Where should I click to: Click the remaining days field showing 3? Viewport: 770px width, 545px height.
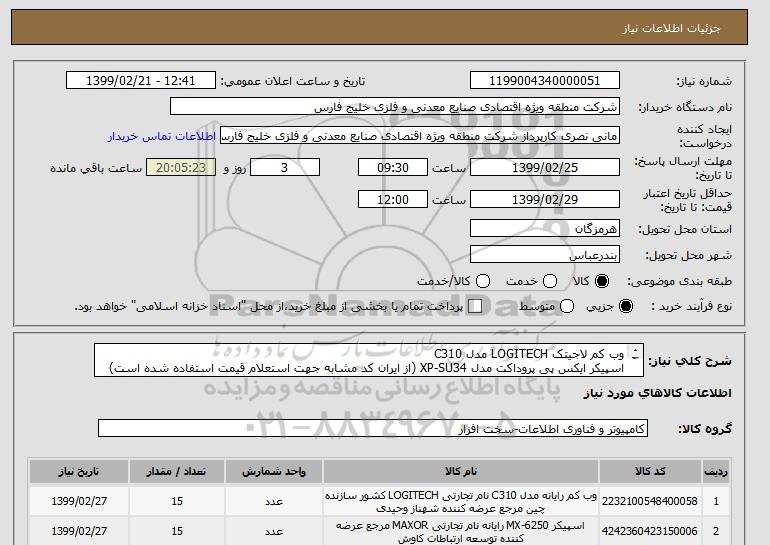pyautogui.click(x=285, y=167)
